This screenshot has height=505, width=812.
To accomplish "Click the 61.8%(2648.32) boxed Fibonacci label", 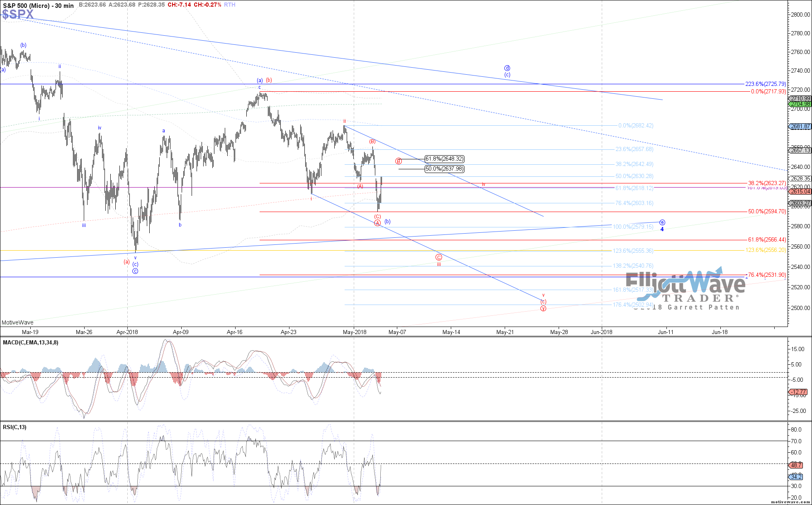I will point(445,159).
